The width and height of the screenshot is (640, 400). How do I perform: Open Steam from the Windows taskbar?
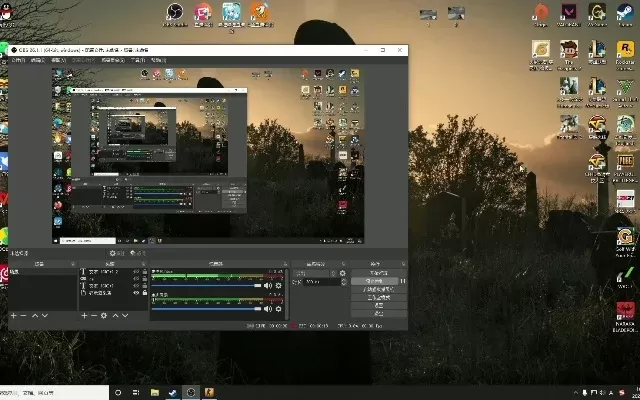(x=172, y=393)
